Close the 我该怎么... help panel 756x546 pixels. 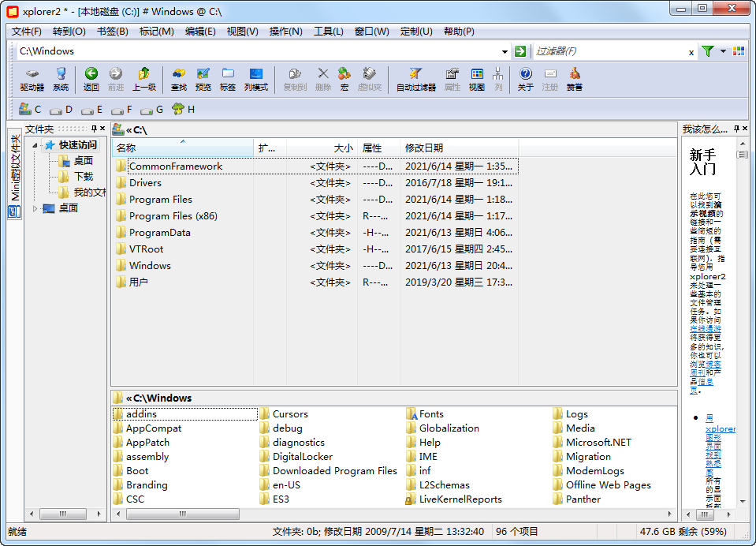745,129
